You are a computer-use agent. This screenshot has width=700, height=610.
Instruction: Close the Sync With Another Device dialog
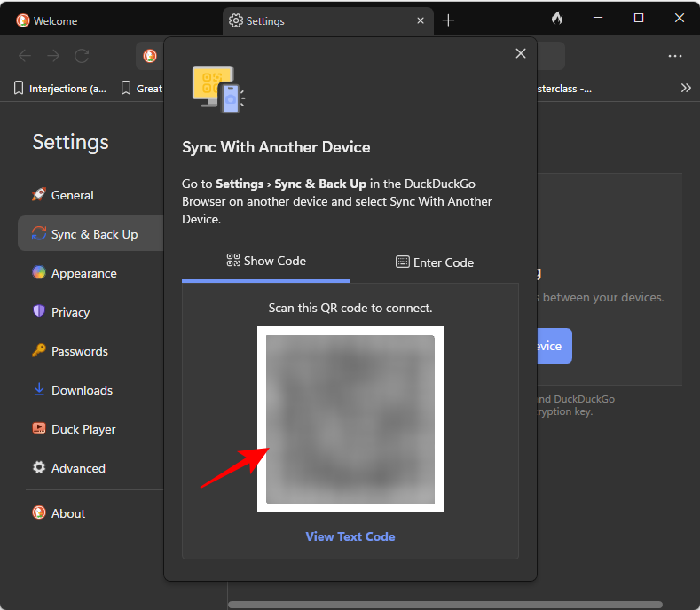(x=521, y=53)
